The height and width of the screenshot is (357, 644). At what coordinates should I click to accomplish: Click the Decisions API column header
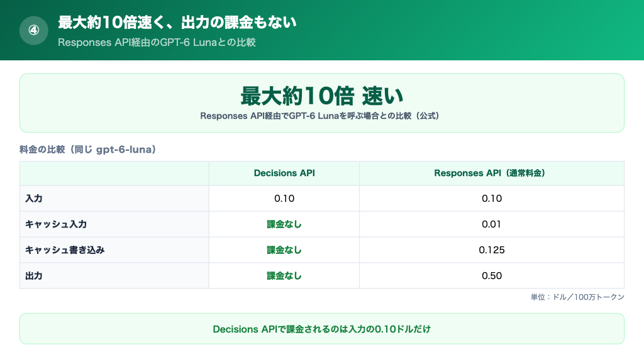(x=284, y=173)
